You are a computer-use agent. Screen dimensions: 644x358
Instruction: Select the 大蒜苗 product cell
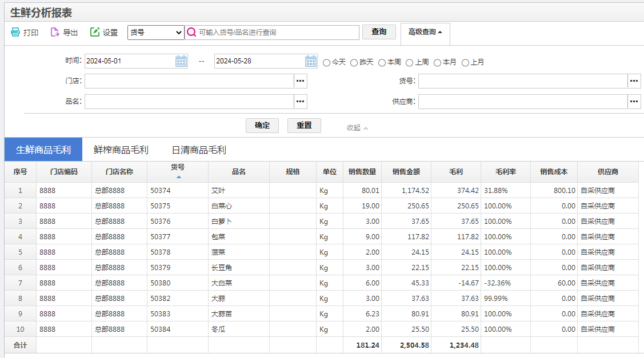coord(239,313)
